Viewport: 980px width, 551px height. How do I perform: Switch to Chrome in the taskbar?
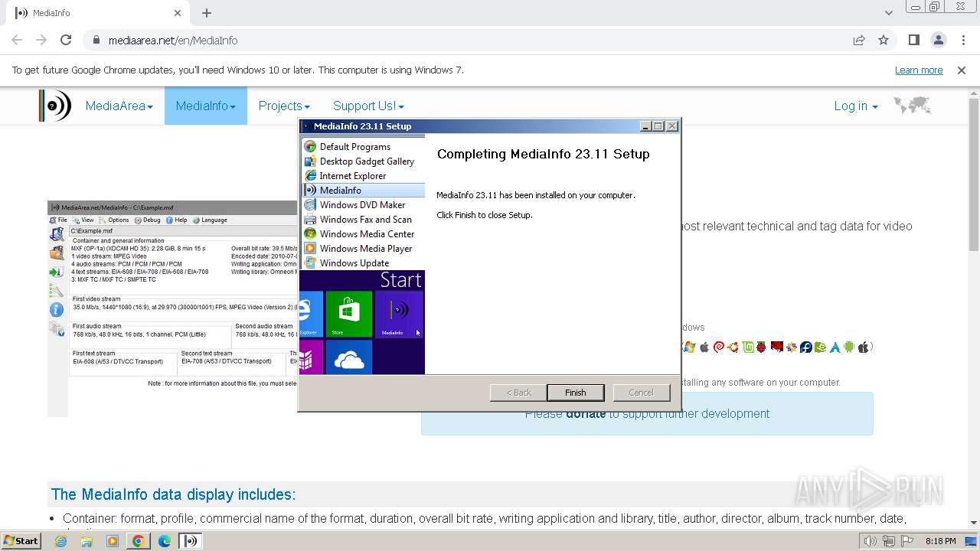tap(138, 541)
